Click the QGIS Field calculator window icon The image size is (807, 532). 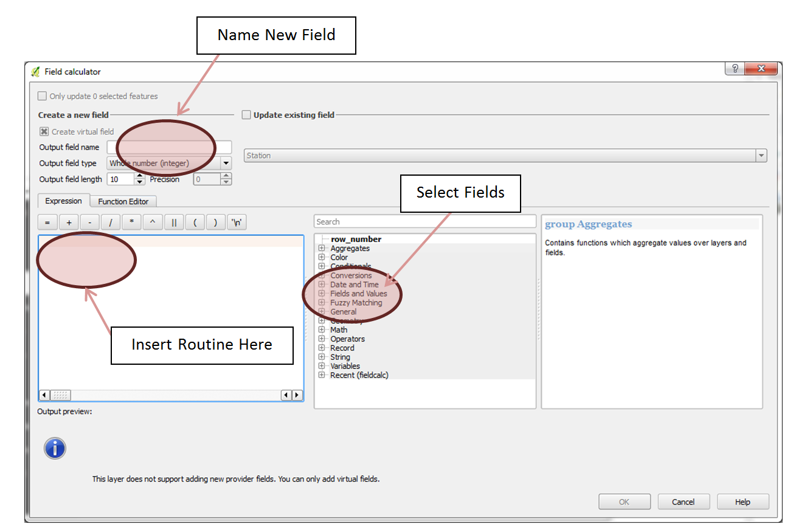pyautogui.click(x=35, y=72)
